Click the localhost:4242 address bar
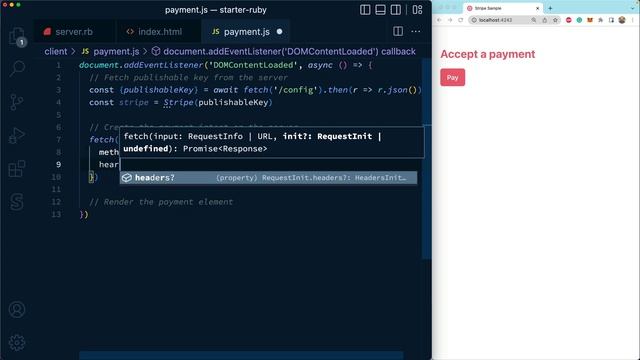This screenshot has height=360, width=640. coord(514,20)
